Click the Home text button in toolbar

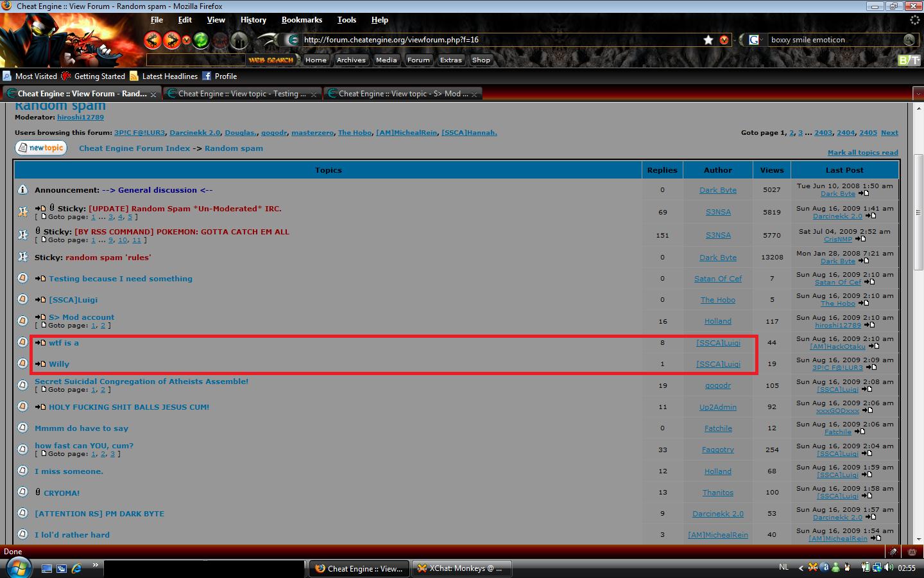pos(316,60)
